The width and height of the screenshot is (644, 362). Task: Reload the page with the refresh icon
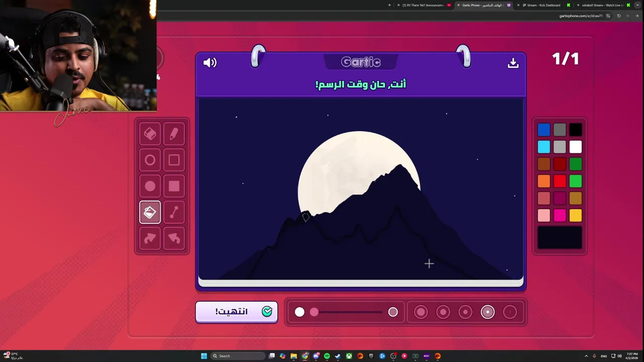[x=619, y=16]
